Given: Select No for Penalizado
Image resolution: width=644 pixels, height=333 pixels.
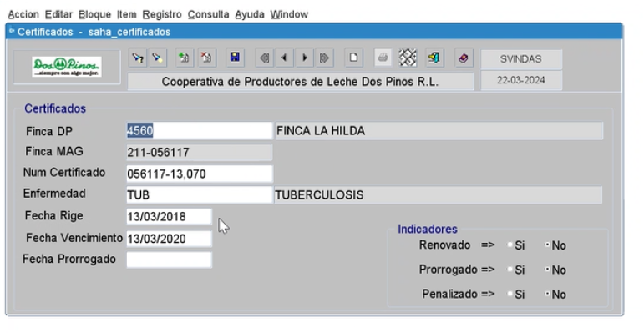Looking at the screenshot, I should click(x=547, y=294).
